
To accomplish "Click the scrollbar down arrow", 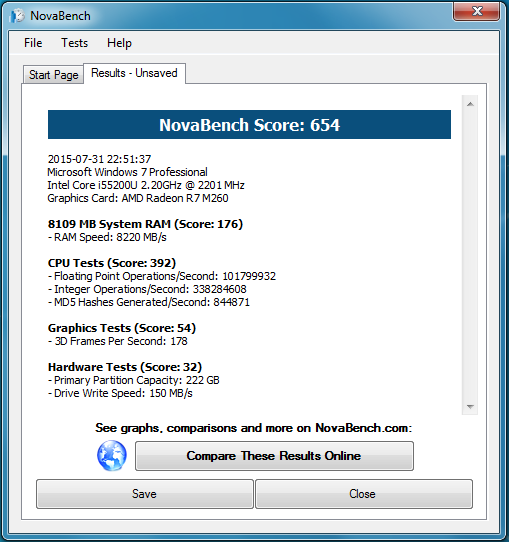I will (470, 406).
